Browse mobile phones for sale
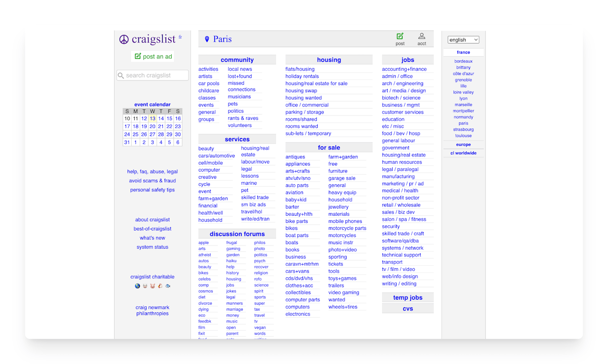Viewport: 608px width, 364px height. [345, 221]
